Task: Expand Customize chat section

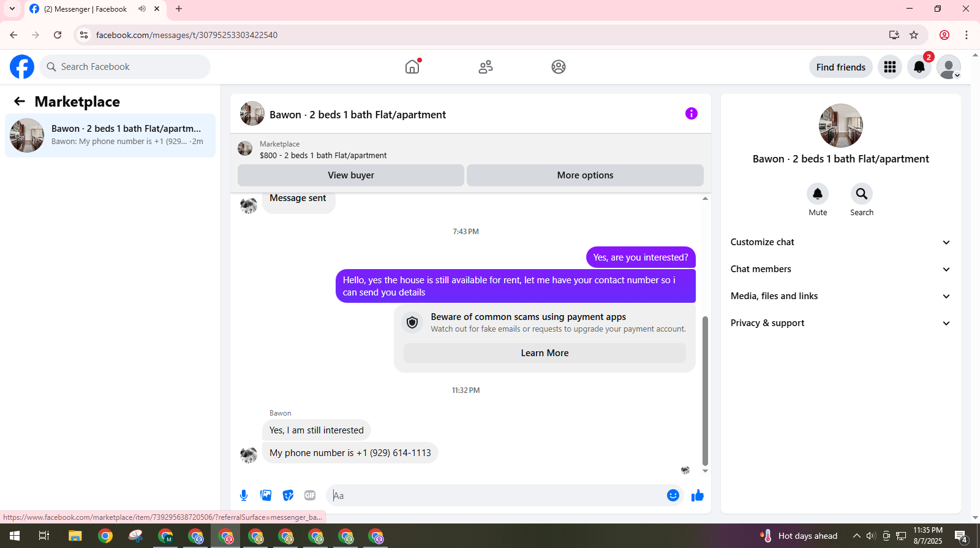Action: pyautogui.click(x=840, y=242)
